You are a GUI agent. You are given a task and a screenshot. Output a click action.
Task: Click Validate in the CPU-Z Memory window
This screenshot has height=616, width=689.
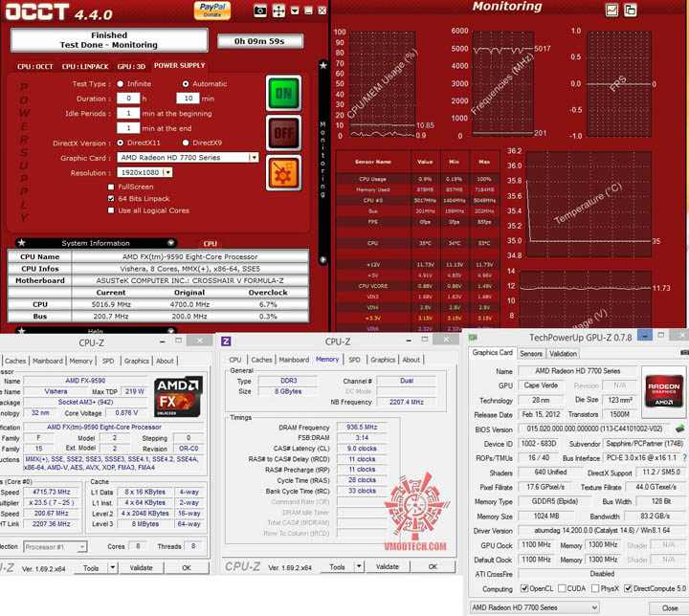pyautogui.click(x=388, y=567)
